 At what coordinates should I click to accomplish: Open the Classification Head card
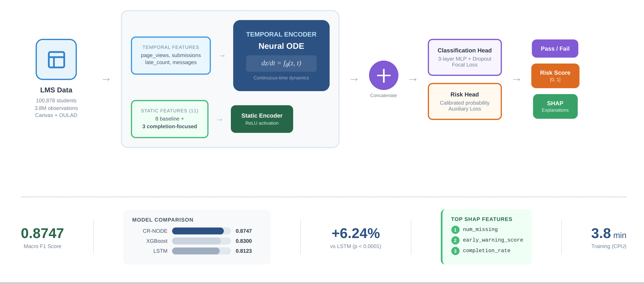[x=465, y=57]
